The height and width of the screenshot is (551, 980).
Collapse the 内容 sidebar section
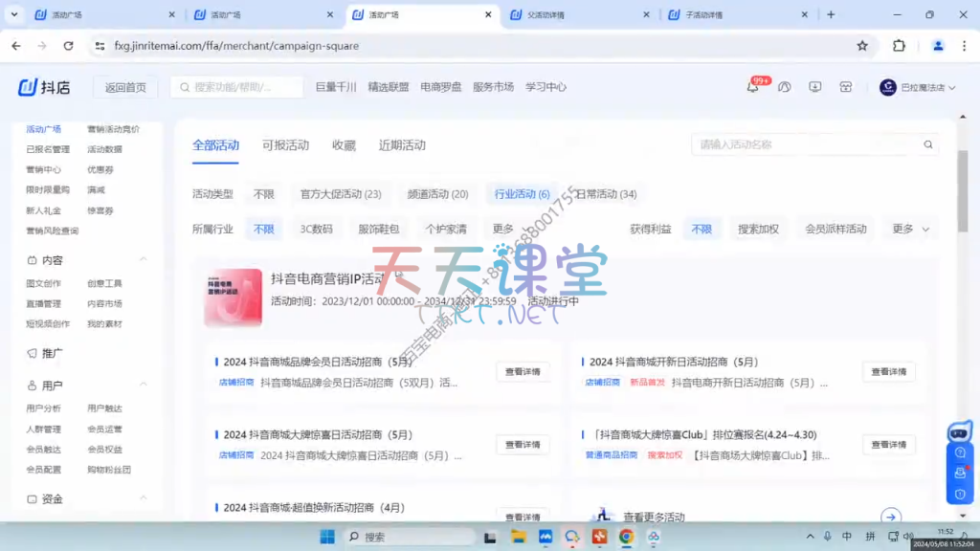pyautogui.click(x=144, y=260)
